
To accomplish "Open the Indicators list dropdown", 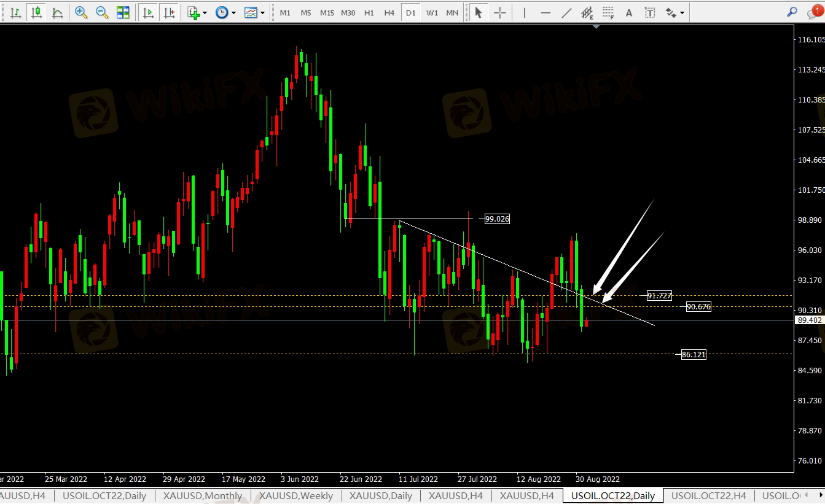I will (x=197, y=12).
